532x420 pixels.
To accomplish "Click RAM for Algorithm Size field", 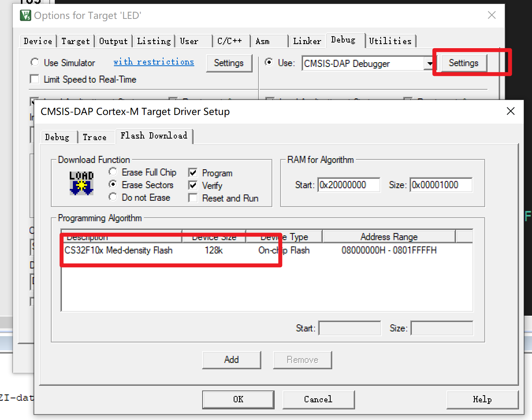I will click(441, 185).
